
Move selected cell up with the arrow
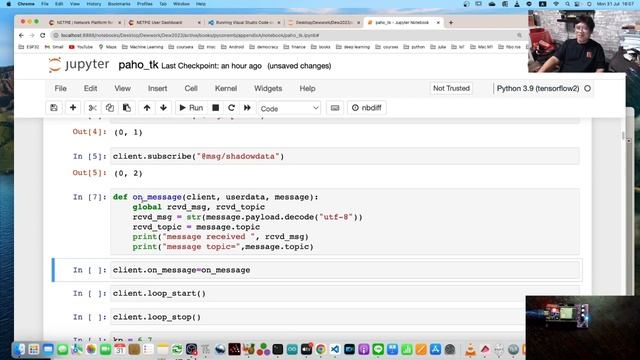pos(147,108)
